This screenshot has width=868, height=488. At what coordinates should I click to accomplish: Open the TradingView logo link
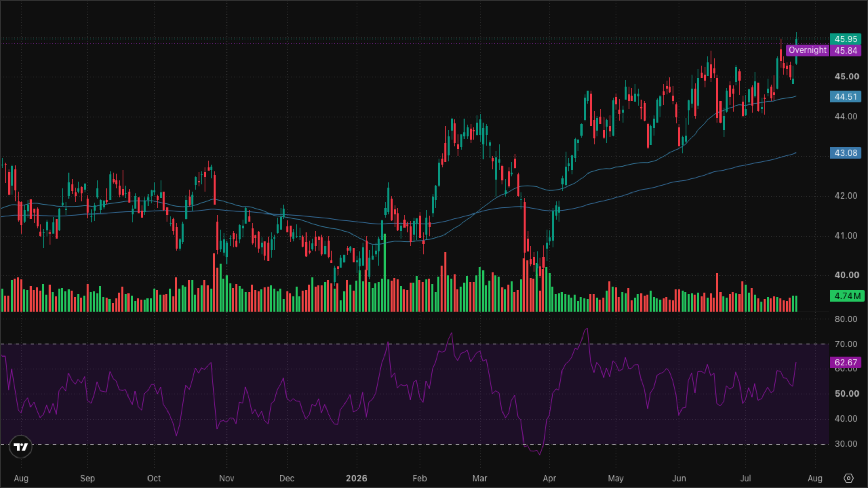coord(21,447)
